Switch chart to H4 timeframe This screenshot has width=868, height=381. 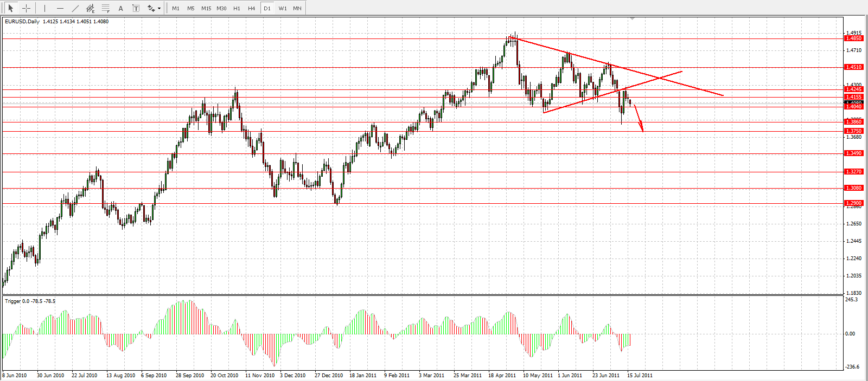point(252,8)
